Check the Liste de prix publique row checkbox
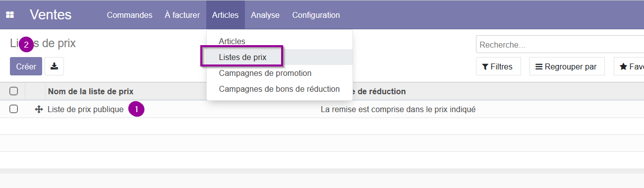The image size is (644, 188). 14,109
